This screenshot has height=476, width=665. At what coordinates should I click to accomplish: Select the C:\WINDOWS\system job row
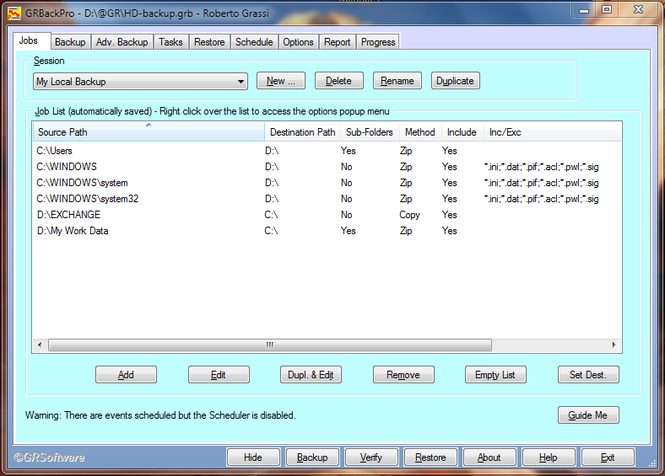[x=327, y=183]
